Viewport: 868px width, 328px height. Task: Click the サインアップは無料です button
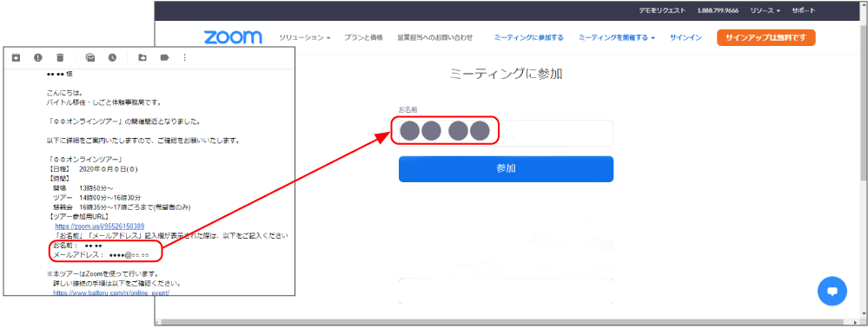(765, 37)
